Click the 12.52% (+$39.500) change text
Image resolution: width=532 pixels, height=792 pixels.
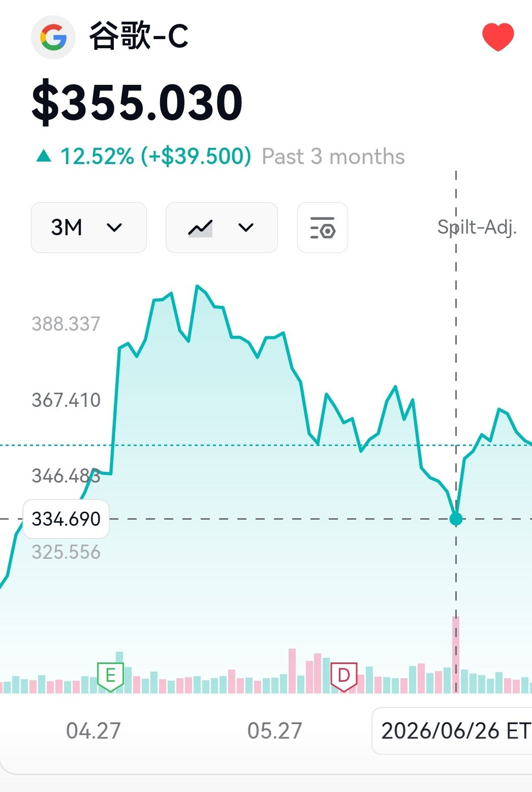(x=156, y=156)
